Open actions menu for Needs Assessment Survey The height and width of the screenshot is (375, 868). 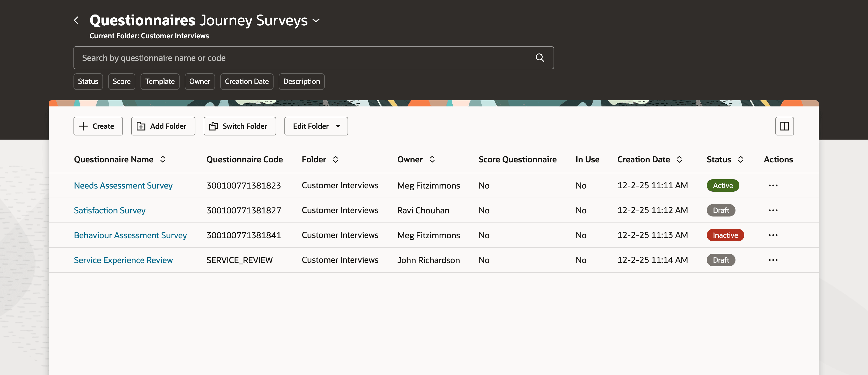tap(773, 185)
